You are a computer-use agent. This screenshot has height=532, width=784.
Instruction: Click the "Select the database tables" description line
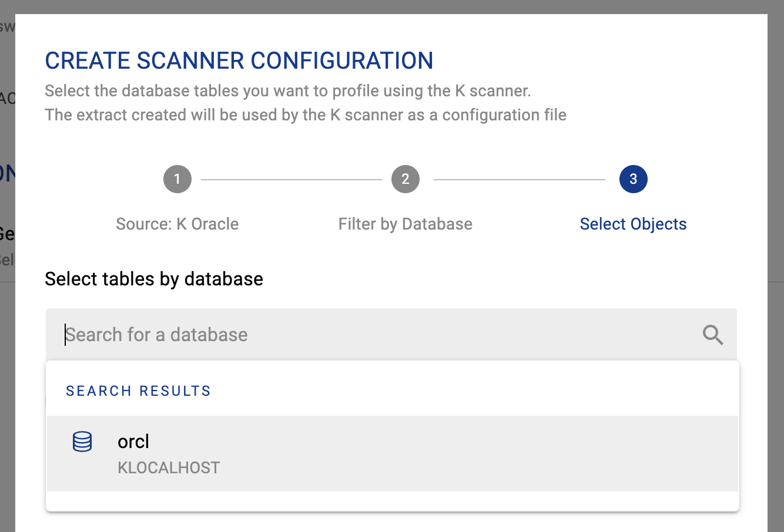point(288,91)
